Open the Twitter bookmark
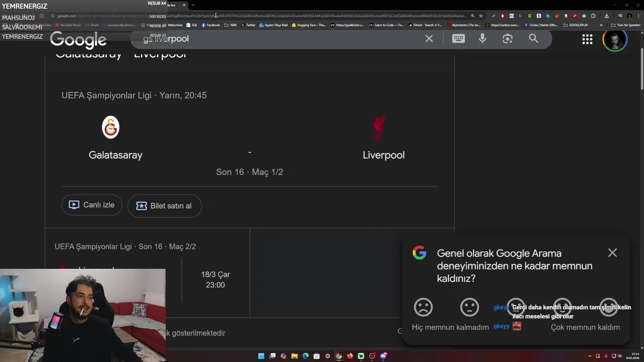This screenshot has height=362, width=644. 248,25
